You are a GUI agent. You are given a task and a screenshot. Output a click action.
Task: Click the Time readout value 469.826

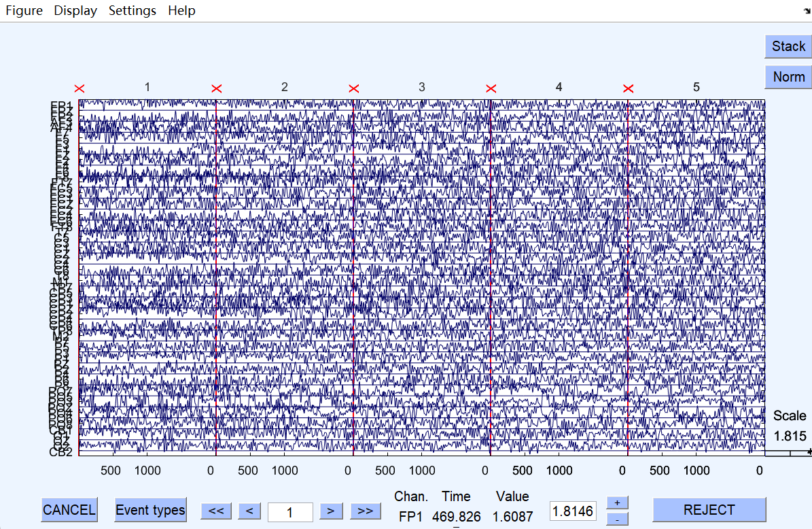[x=456, y=517]
